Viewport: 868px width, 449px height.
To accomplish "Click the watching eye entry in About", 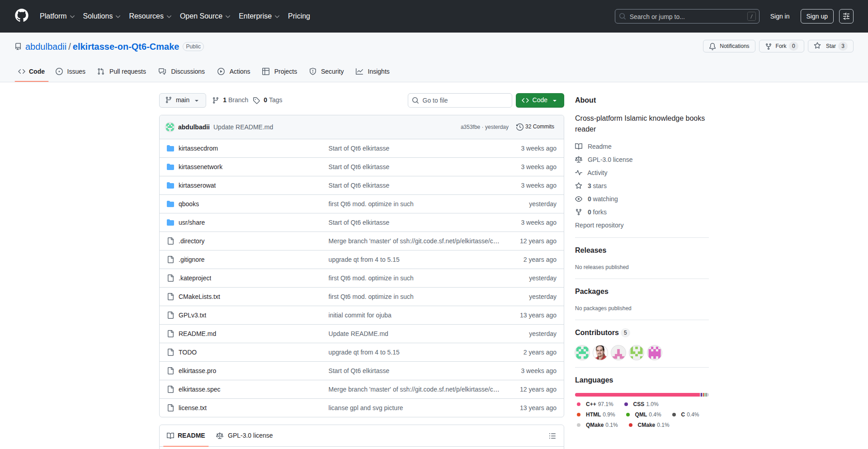I will (597, 199).
